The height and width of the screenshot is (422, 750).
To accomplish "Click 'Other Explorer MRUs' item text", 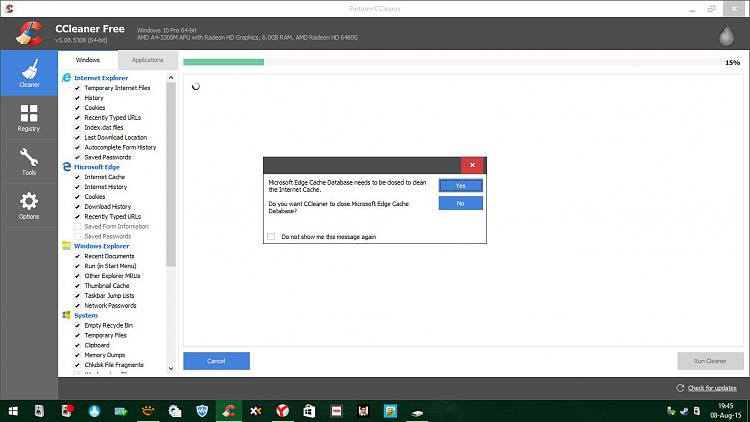I will (112, 276).
